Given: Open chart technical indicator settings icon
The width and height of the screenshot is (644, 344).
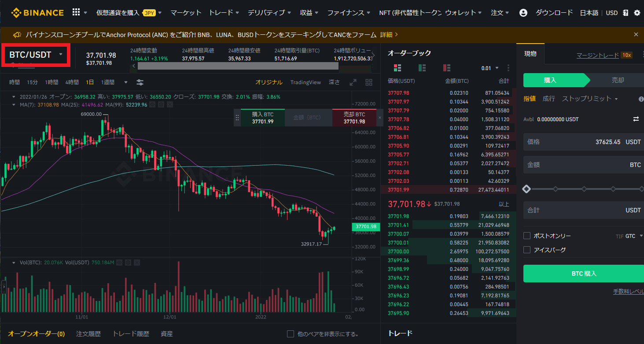Looking at the screenshot, I should (x=140, y=82).
